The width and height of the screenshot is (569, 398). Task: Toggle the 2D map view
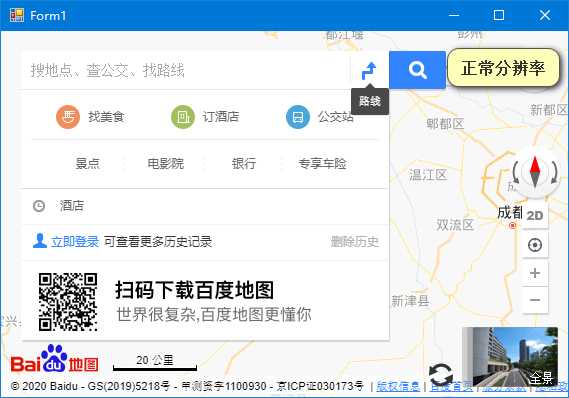click(x=535, y=216)
